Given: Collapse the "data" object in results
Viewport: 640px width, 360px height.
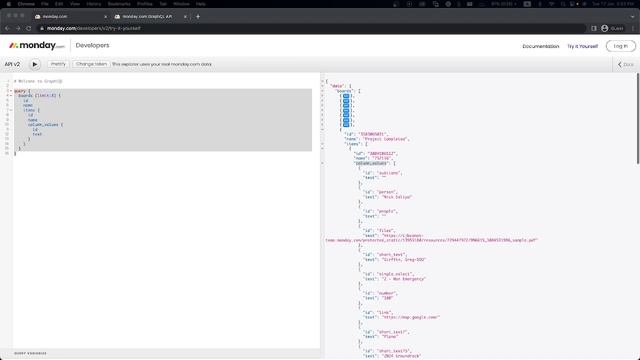Looking at the screenshot, I should coord(322,86).
